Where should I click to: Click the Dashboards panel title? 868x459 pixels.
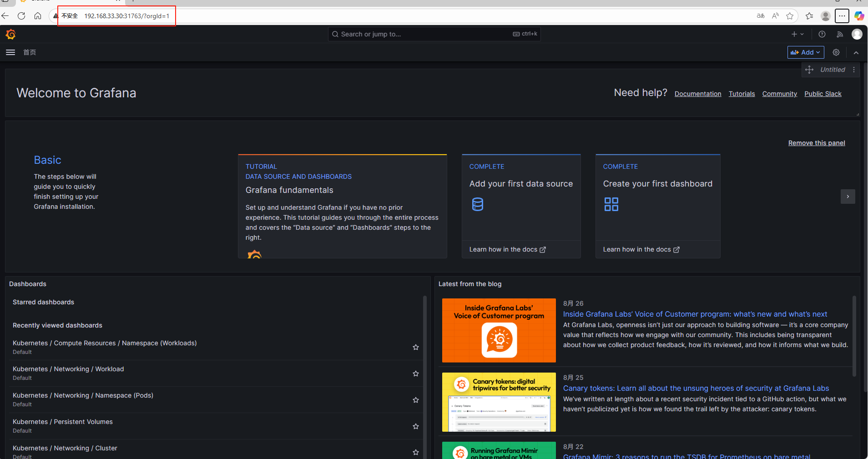pos(28,284)
